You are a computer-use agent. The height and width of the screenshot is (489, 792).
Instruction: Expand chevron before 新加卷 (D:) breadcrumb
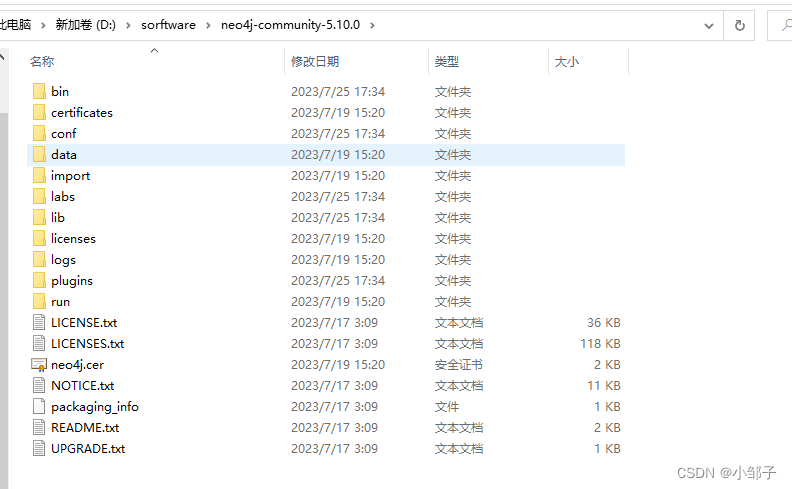point(43,25)
